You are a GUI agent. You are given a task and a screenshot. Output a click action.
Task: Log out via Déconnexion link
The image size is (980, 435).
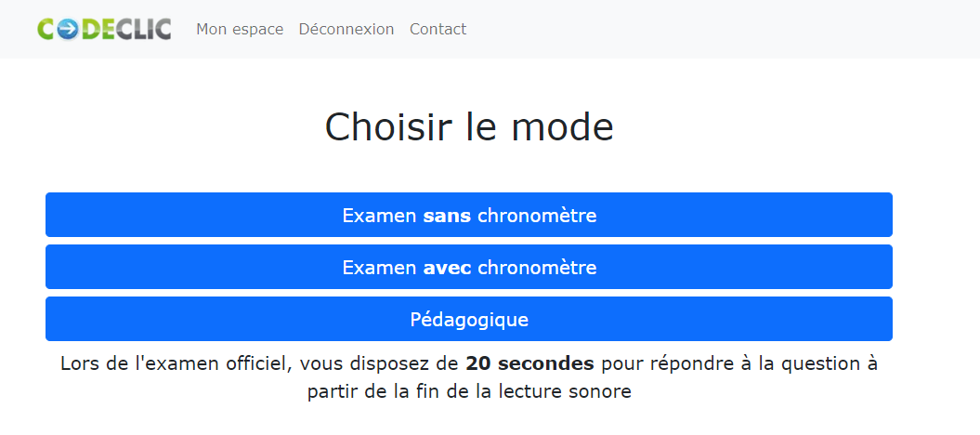(346, 30)
